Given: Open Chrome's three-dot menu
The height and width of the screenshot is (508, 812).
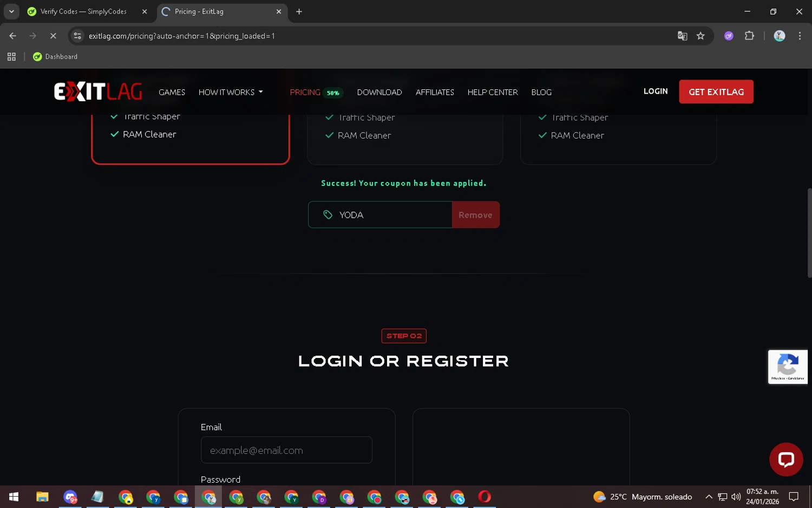Looking at the screenshot, I should tap(800, 36).
